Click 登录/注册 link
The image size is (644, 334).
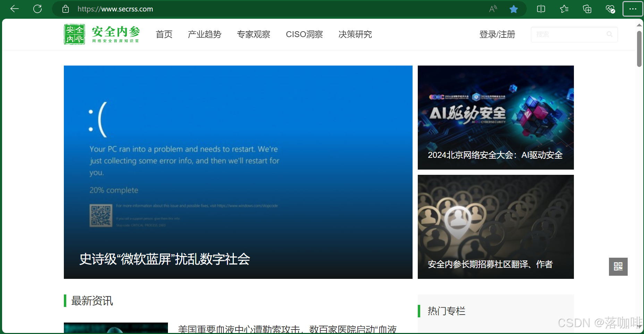tap(497, 34)
